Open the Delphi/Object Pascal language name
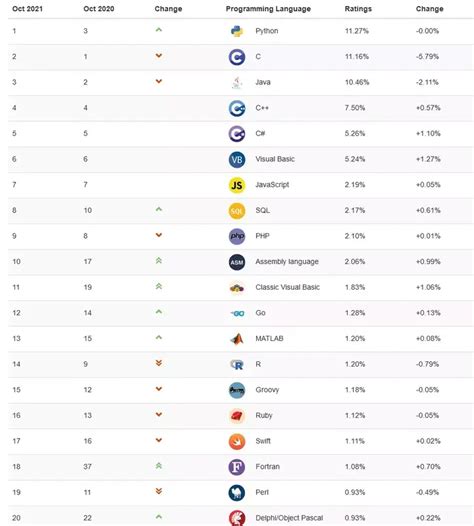Viewport: 474px width, 526px height. (289, 518)
